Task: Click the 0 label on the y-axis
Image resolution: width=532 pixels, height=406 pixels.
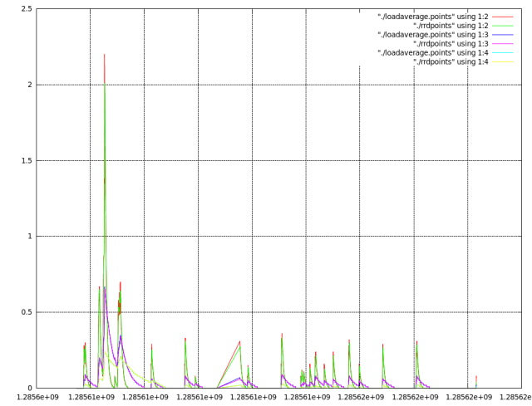Action: (31, 388)
